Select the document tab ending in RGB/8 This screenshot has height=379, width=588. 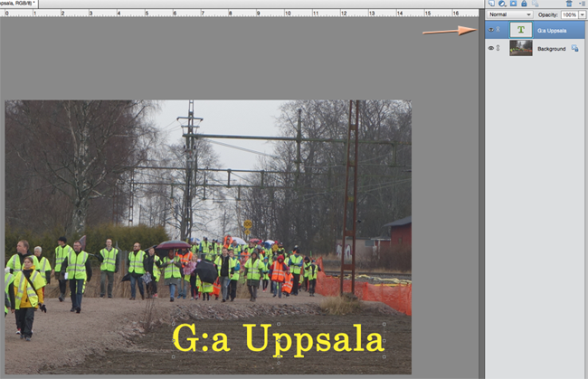tap(17, 4)
